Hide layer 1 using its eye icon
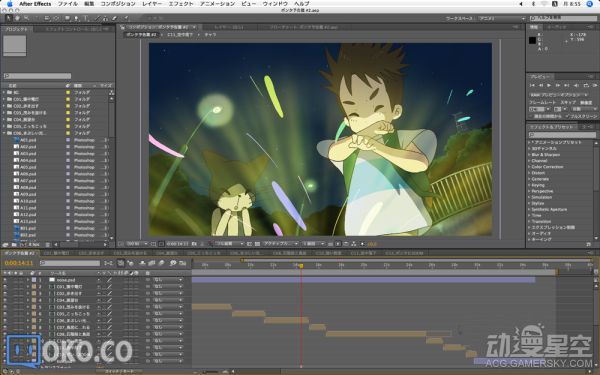This screenshot has height=375, width=600. (x=5, y=280)
